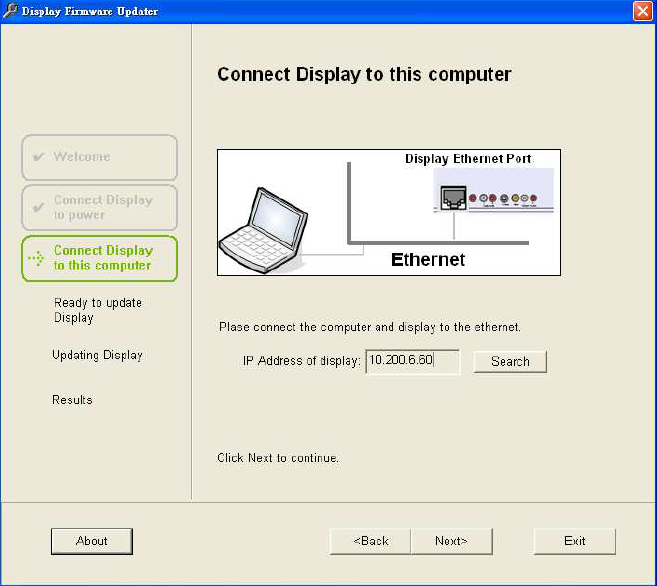Open the About dialog

92,541
